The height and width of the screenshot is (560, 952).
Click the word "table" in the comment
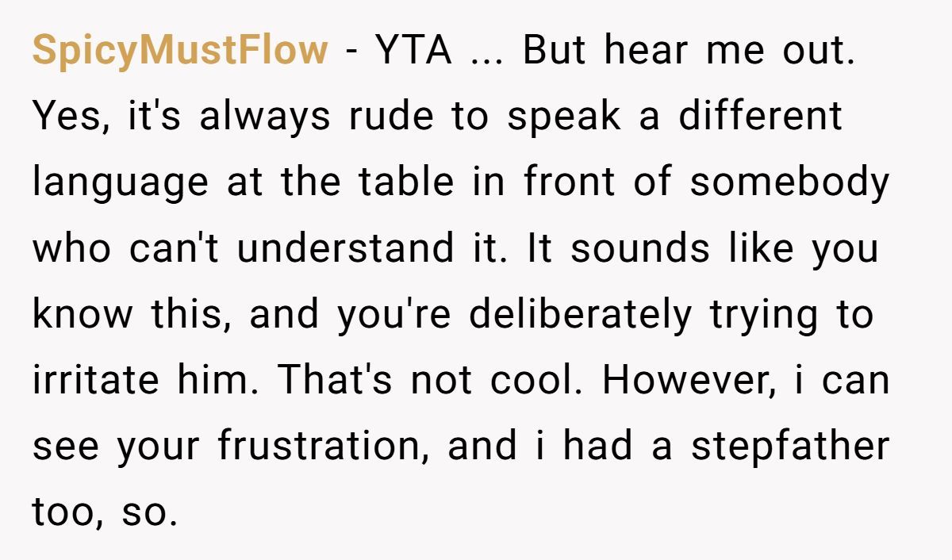pos(405,182)
